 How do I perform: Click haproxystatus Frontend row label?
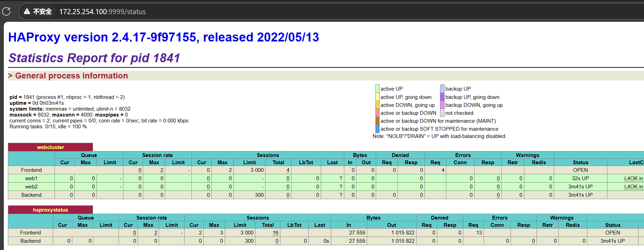tap(30, 233)
